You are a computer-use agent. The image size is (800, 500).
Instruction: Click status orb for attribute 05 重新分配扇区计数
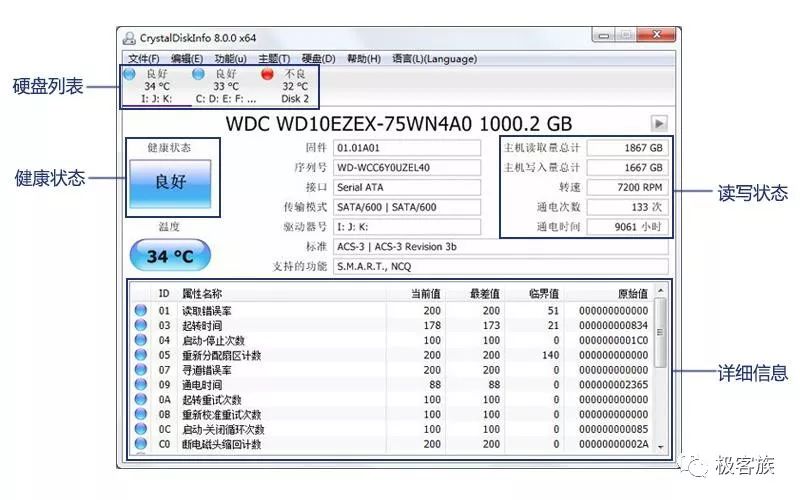[x=140, y=355]
